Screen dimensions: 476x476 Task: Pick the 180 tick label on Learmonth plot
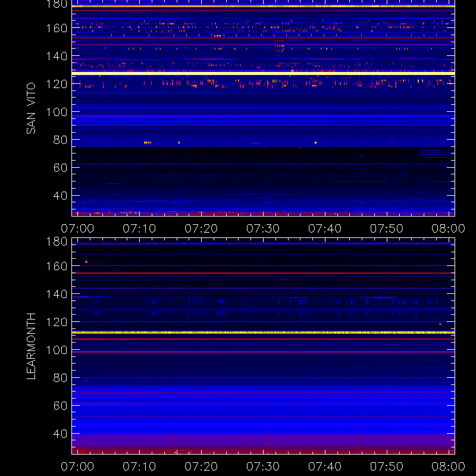point(57,242)
